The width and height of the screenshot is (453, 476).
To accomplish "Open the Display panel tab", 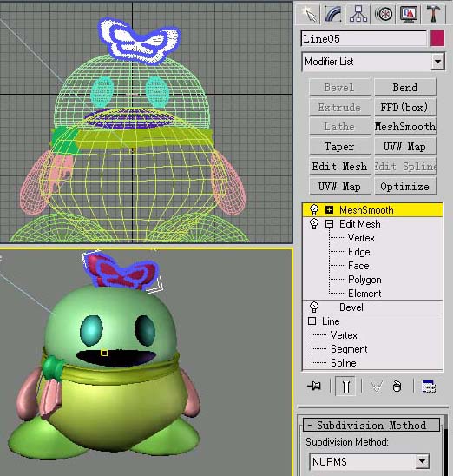I will pyautogui.click(x=409, y=14).
